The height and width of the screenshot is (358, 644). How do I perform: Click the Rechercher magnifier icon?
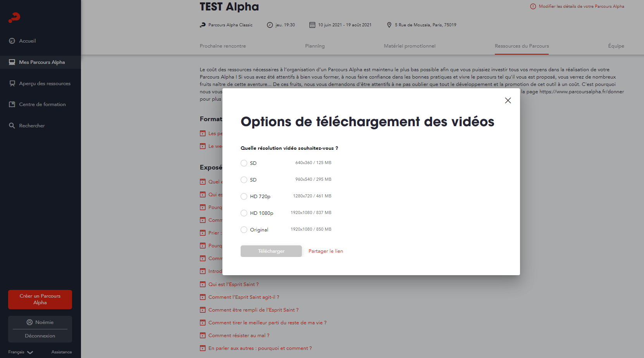coord(12,126)
